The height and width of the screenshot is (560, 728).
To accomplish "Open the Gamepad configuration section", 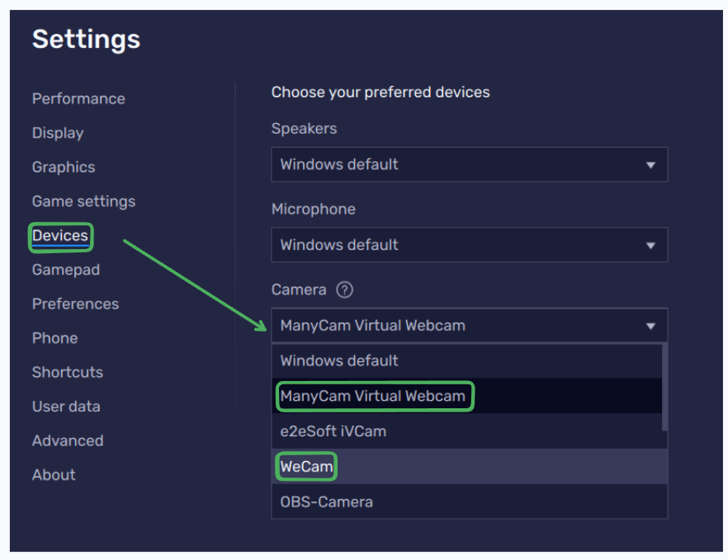I will [x=65, y=270].
